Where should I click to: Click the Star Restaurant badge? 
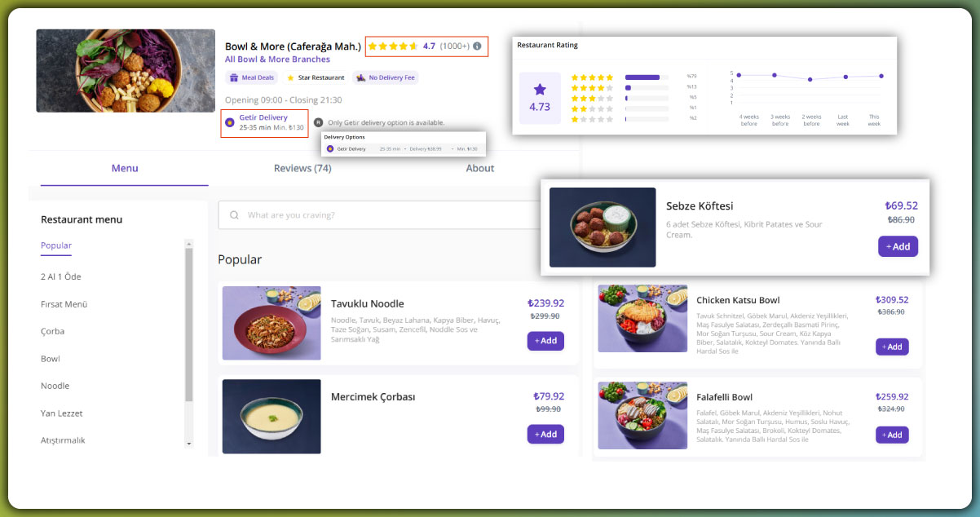click(x=315, y=78)
